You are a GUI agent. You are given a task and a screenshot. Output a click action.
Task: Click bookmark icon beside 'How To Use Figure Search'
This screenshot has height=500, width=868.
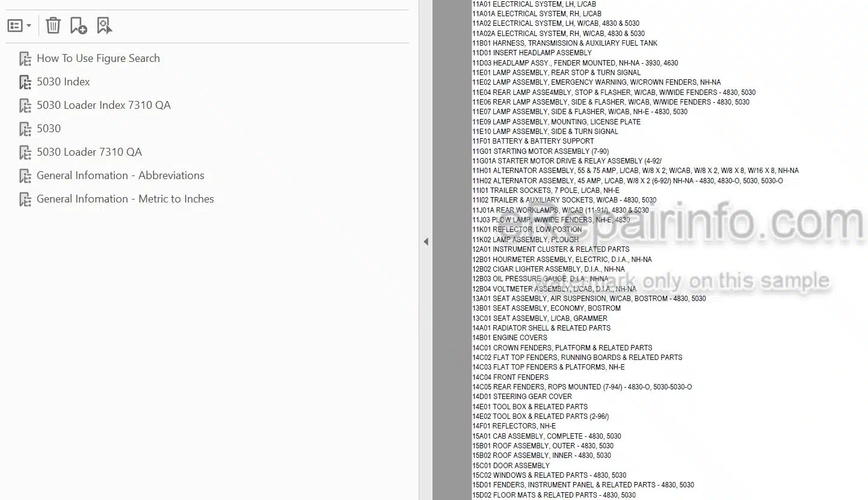pos(25,59)
